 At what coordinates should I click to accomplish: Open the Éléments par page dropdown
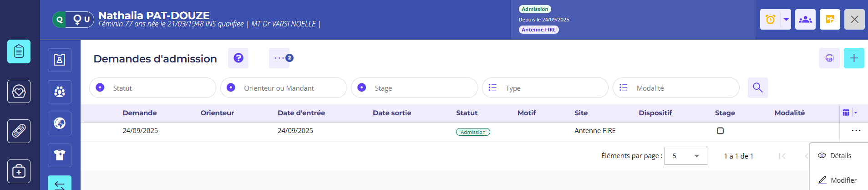685,156
